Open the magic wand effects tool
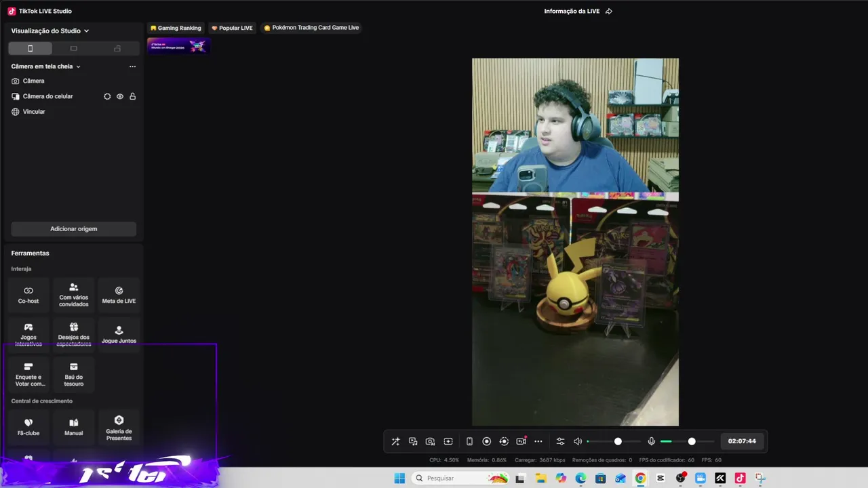Image resolution: width=868 pixels, height=488 pixels. 395,441
